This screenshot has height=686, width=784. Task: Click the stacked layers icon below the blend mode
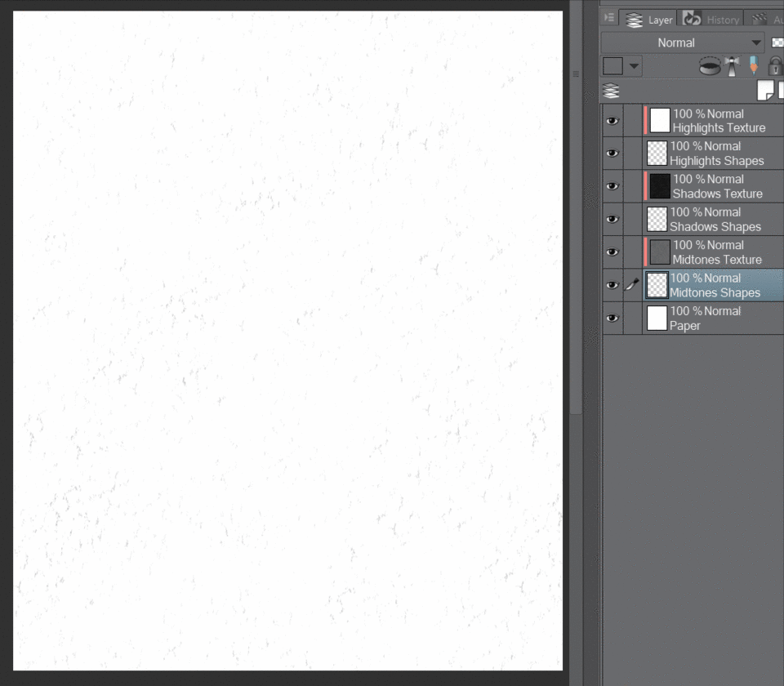(x=611, y=91)
